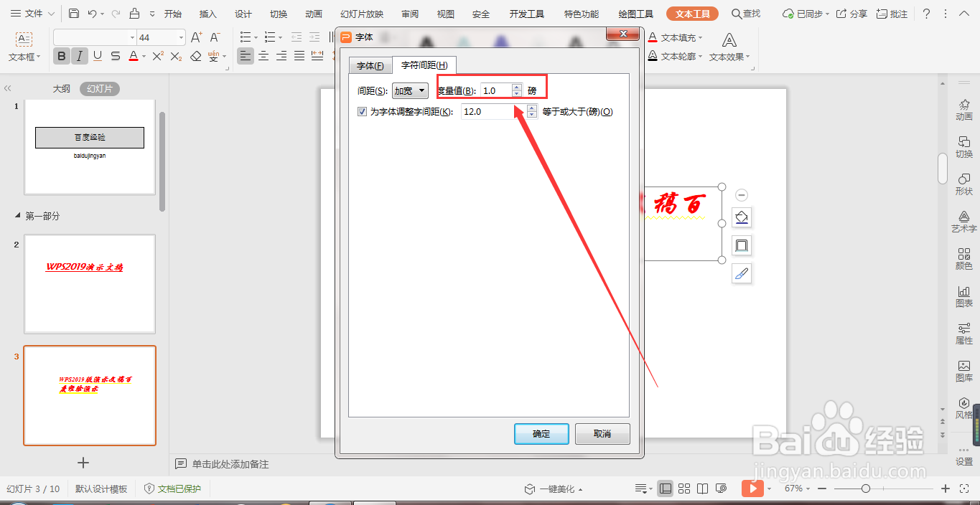Screen dimensions: 980x505
Task: Click the pinyin guide wén icon
Action: click(213, 56)
